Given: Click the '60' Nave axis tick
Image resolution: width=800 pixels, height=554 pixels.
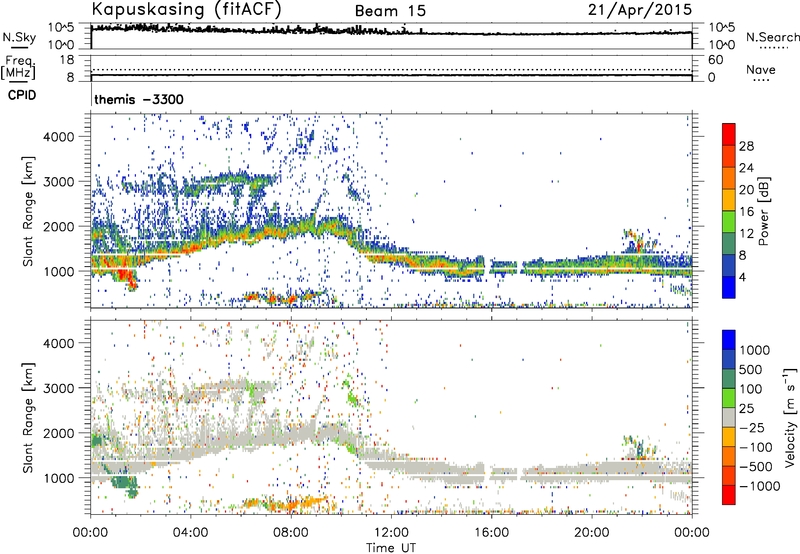Looking at the screenshot, I should (x=715, y=60).
